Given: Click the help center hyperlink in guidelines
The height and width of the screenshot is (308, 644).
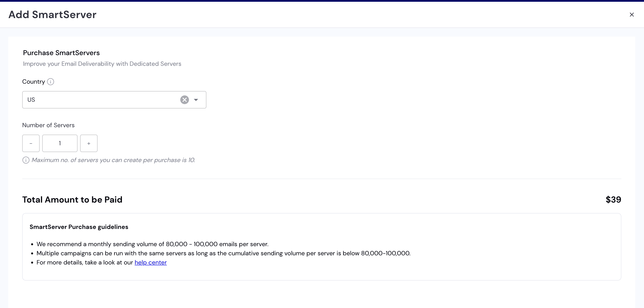Looking at the screenshot, I should point(150,262).
